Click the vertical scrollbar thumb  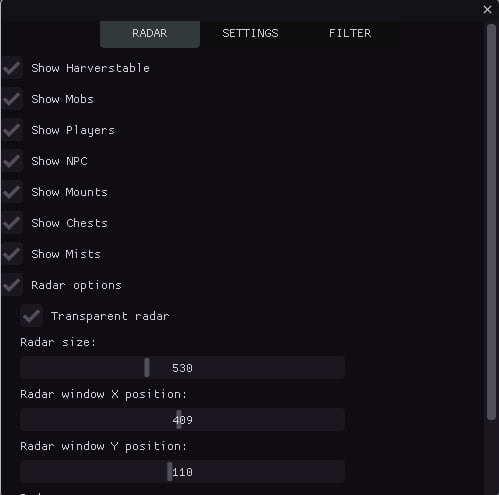(491, 222)
